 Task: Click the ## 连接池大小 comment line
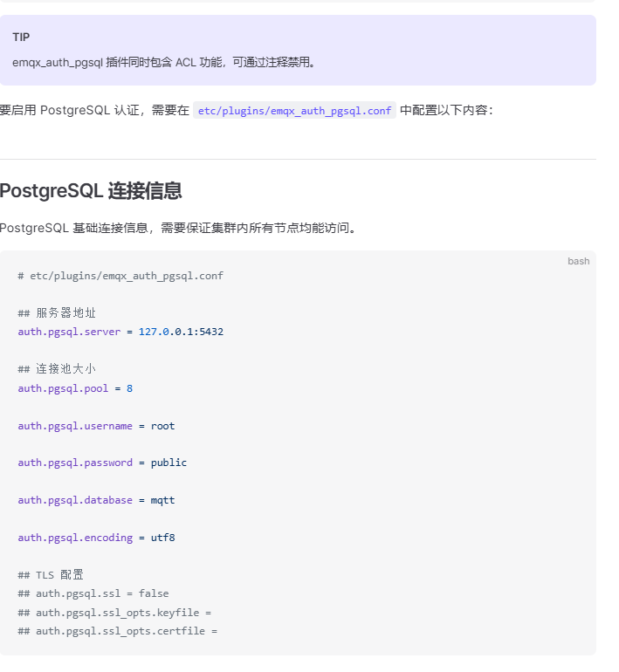57,369
